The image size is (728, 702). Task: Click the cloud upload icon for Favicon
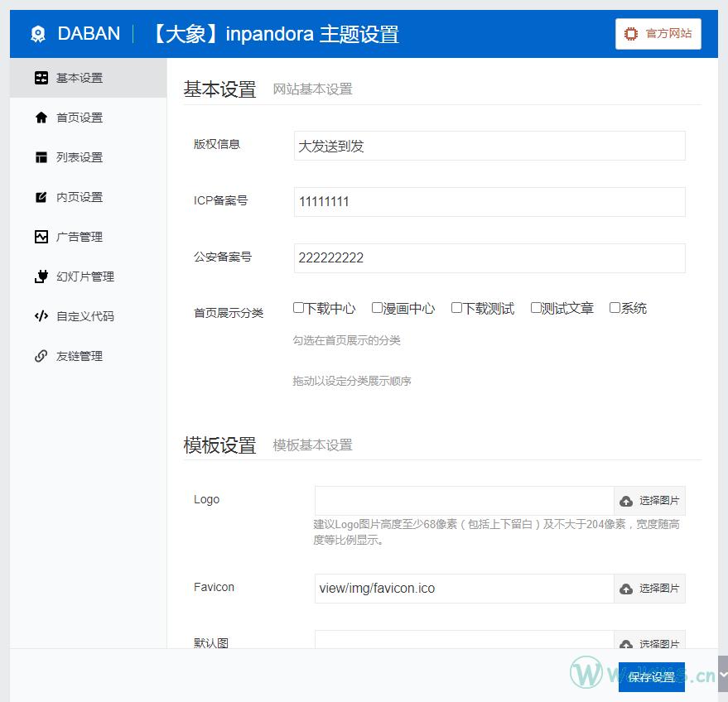click(626, 589)
